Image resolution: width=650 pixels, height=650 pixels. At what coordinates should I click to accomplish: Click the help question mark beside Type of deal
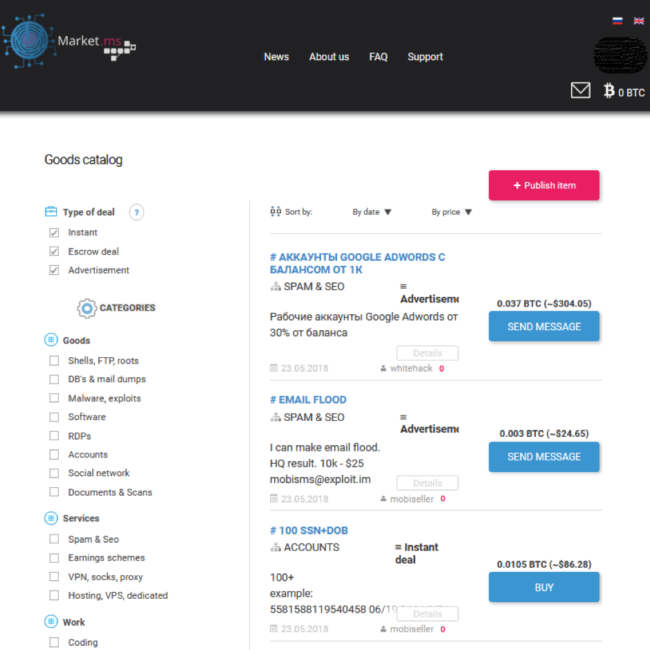[136, 212]
